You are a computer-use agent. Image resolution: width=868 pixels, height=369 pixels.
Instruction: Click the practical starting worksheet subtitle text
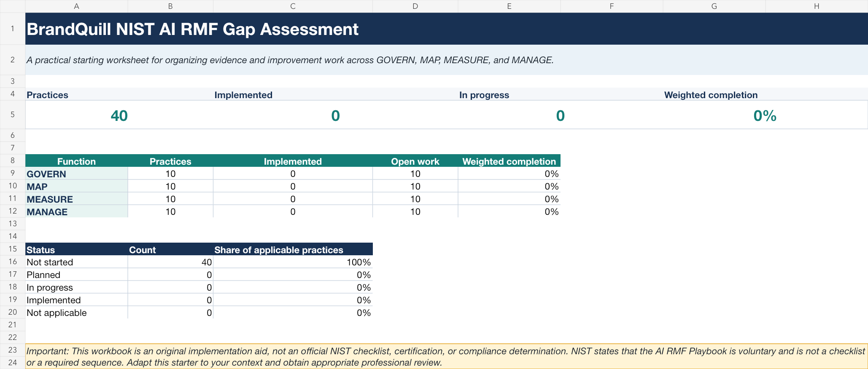(x=290, y=60)
